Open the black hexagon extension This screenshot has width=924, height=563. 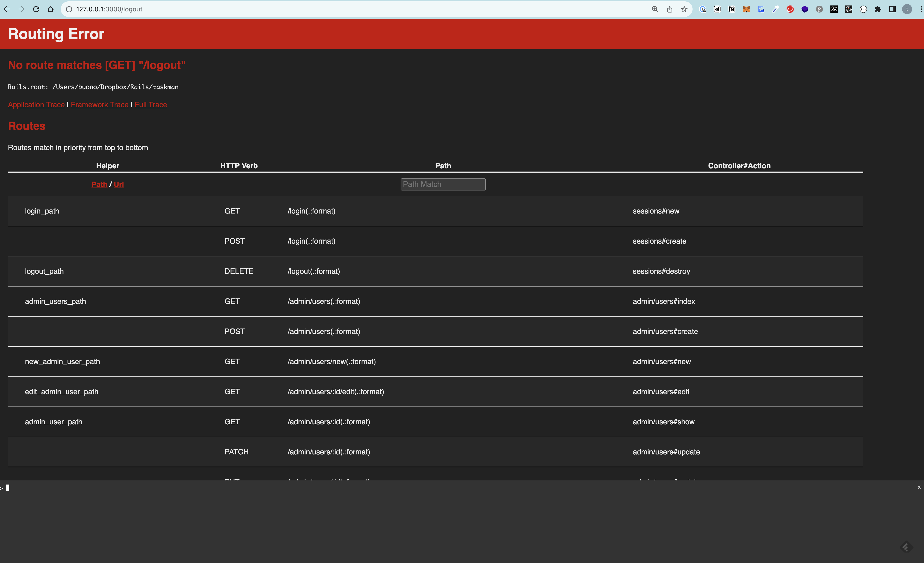point(834,9)
